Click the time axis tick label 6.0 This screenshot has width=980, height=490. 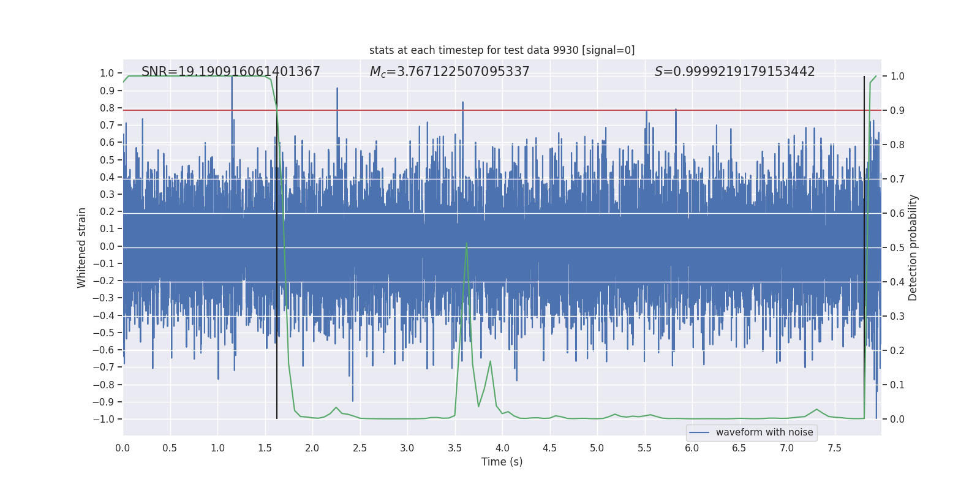tap(692, 448)
